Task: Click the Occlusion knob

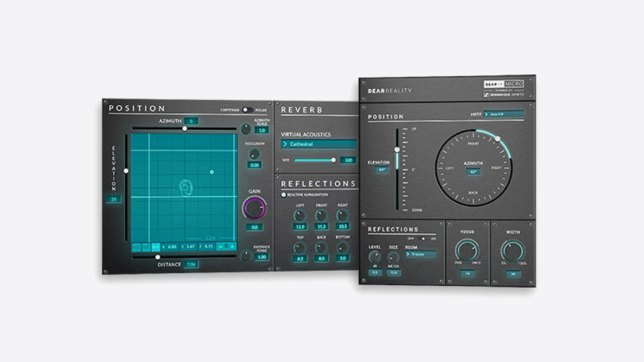Action: 254,154
